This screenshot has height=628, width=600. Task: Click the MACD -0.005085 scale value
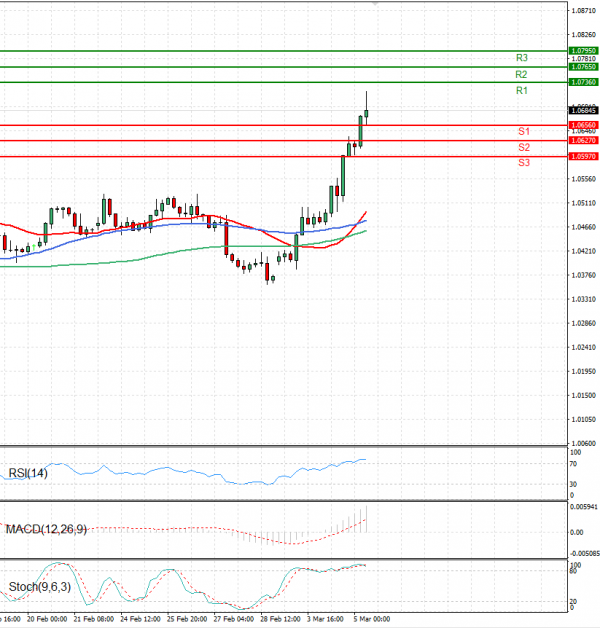pos(585,554)
